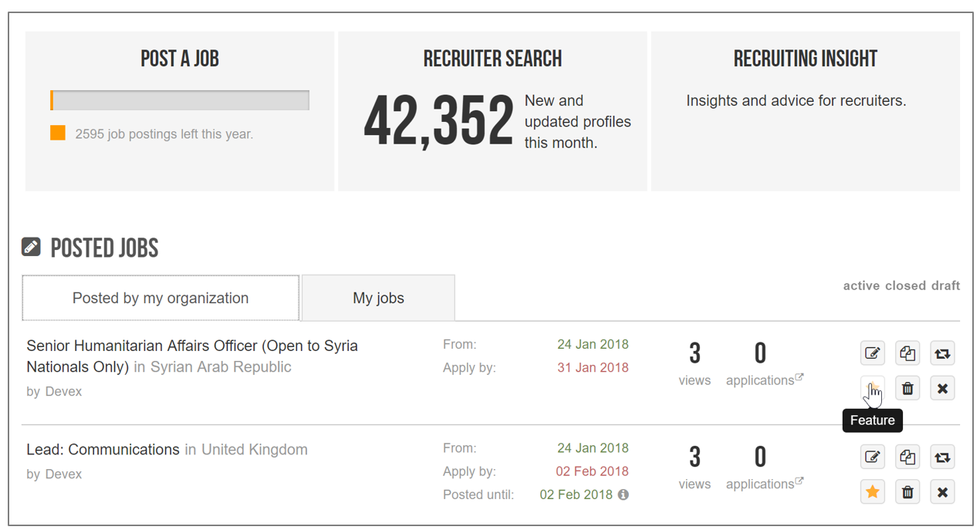980x530 pixels.
Task: Close the Senior Humanitarian Affairs Officer posting
Action: tap(942, 388)
